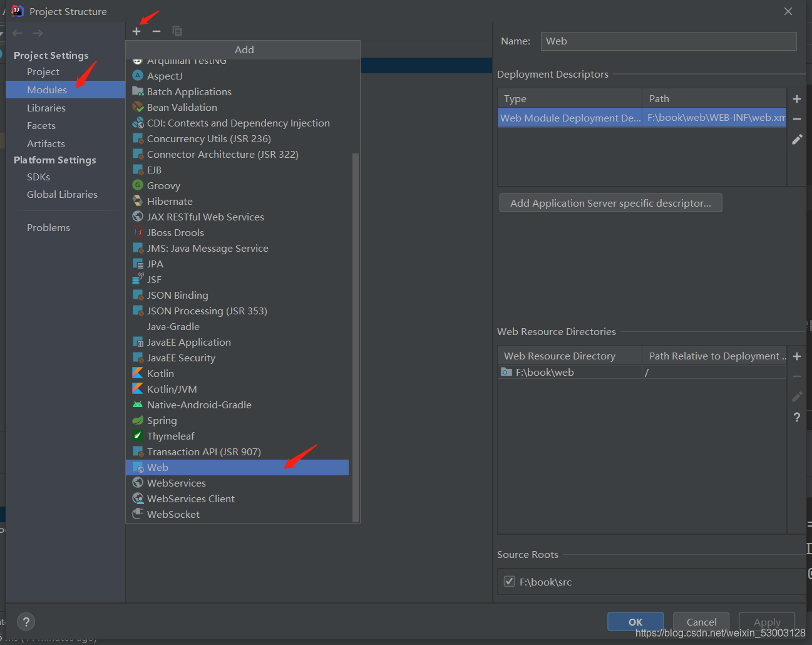This screenshot has height=645, width=812.
Task: Click the plus icon to add a new module
Action: coord(136,30)
